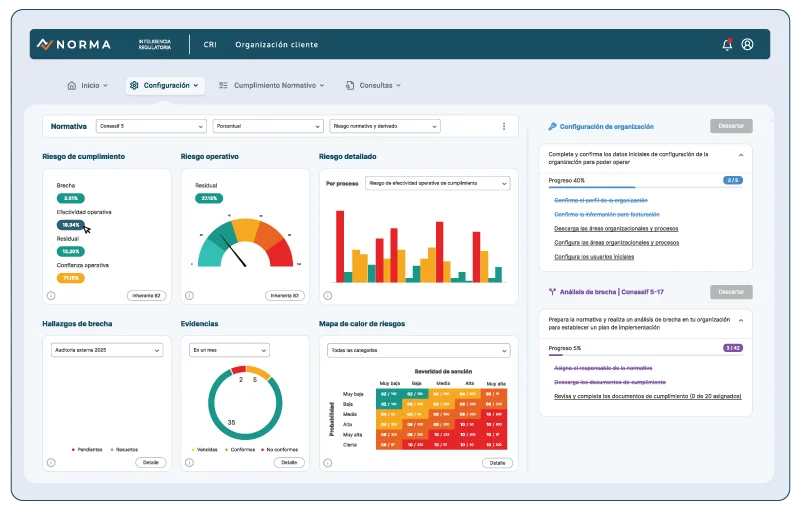Screen dimensions: 800x509
Task: Open Confirma el perfil de la organización link
Action: 601,200
